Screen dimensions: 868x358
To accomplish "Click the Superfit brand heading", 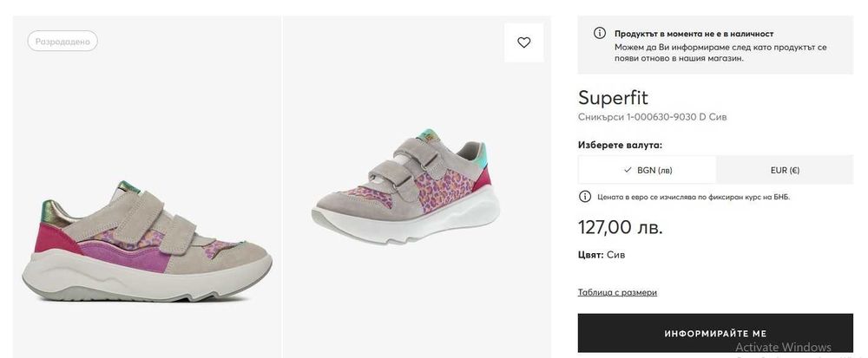I will [x=613, y=98].
